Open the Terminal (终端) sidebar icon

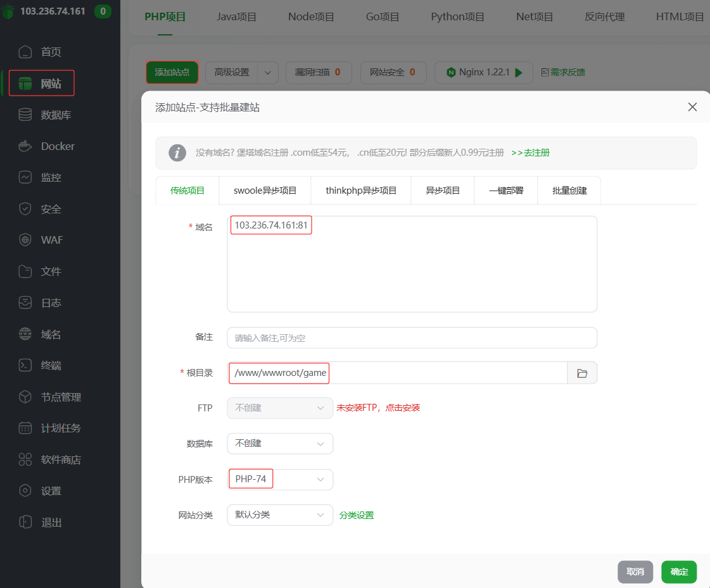pos(25,365)
